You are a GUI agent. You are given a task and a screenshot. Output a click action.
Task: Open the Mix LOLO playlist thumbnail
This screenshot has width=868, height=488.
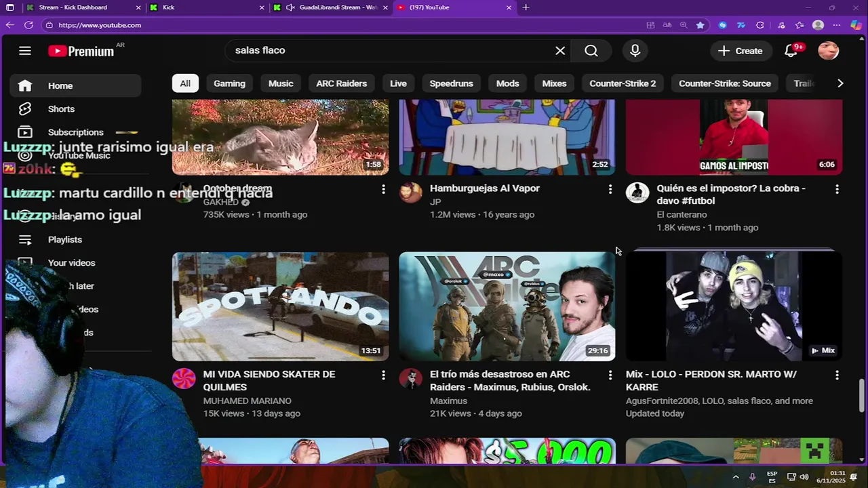point(734,306)
